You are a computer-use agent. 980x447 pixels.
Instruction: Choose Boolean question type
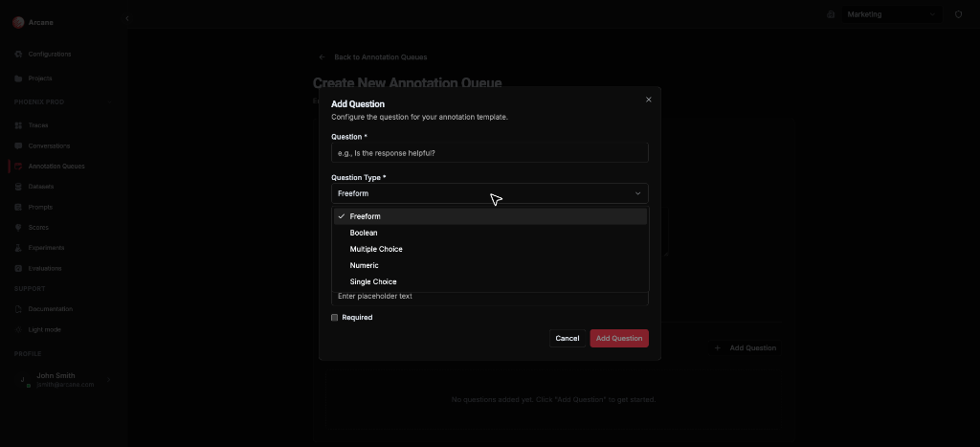click(x=491, y=234)
